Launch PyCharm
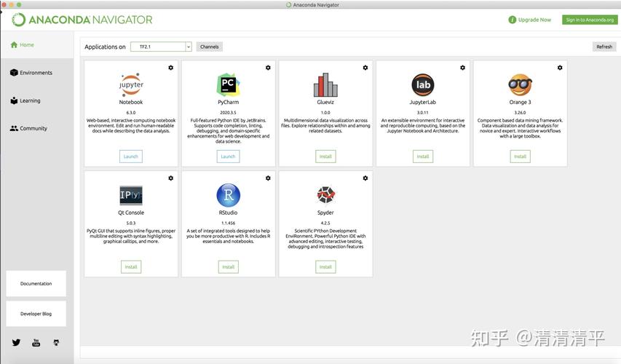Image resolution: width=621 pixels, height=364 pixels. coord(228,157)
